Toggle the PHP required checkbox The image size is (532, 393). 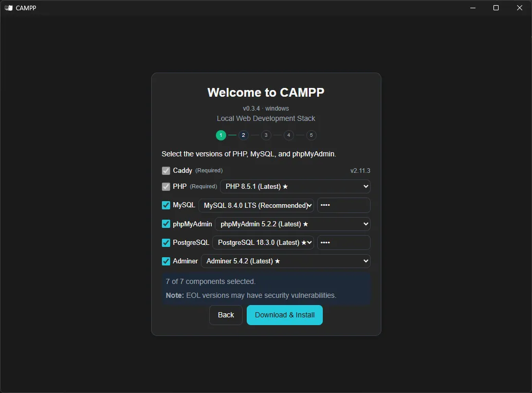tap(166, 187)
